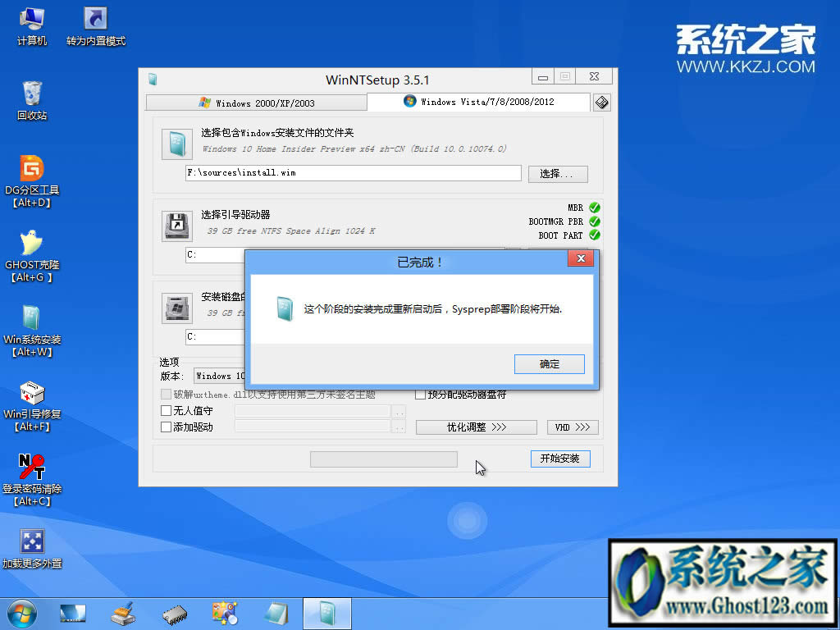The width and height of the screenshot is (840, 630).
Task: Click the source folder icon in WinNTSetup
Action: point(176,144)
